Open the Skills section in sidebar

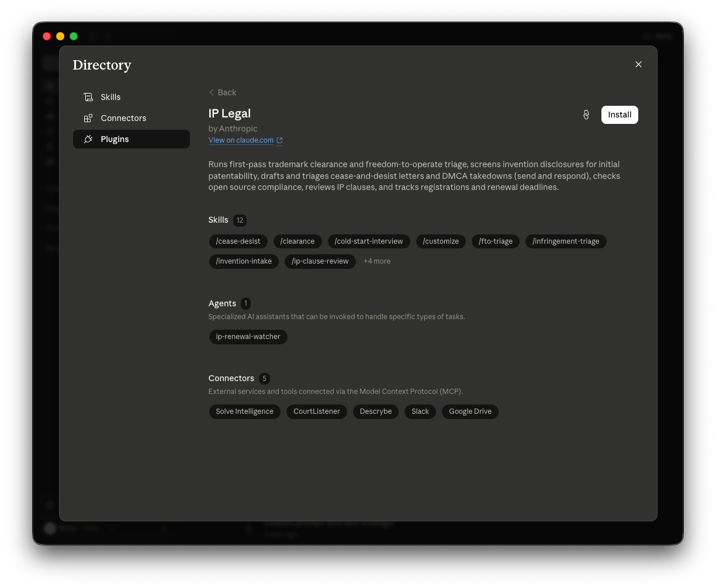(x=132, y=97)
